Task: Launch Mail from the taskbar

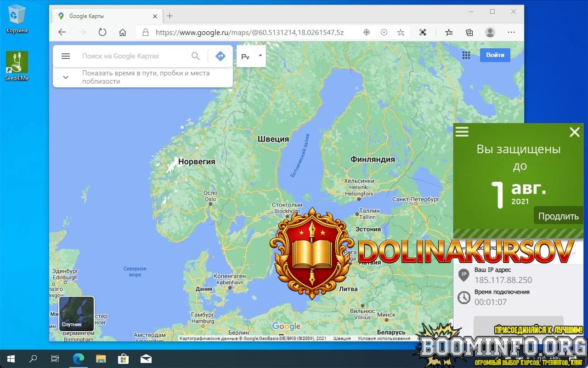Action: (146, 358)
